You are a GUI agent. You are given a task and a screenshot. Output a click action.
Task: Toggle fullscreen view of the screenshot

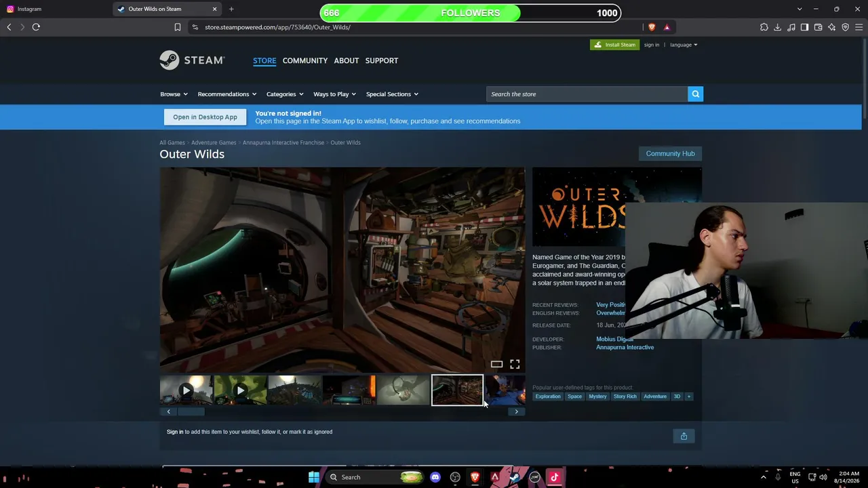[x=515, y=365]
